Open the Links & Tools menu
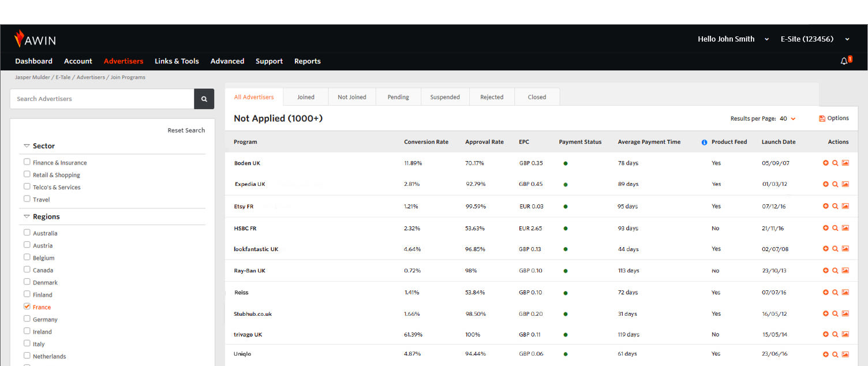Image resolution: width=868 pixels, height=366 pixels. pyautogui.click(x=177, y=61)
